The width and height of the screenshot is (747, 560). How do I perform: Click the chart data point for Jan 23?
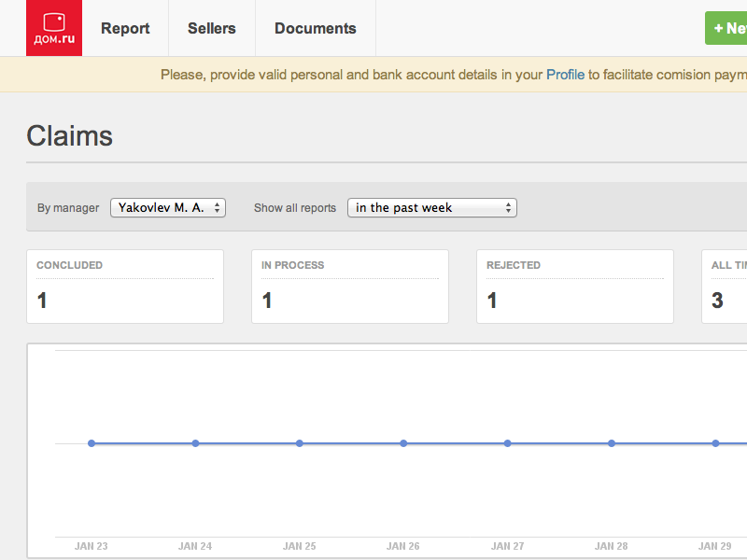[92, 443]
